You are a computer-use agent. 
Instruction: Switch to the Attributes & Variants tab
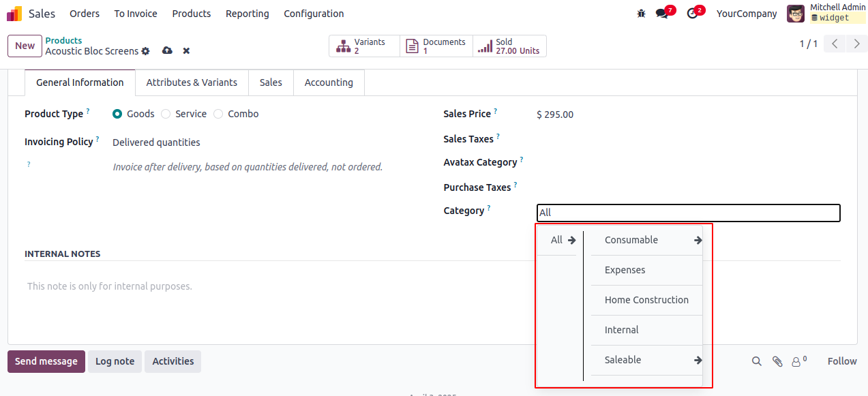point(192,82)
